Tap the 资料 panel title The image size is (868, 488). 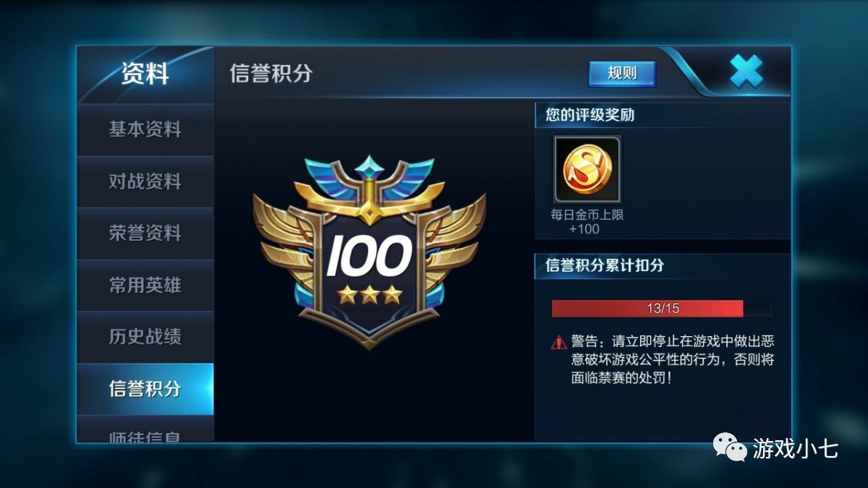click(x=145, y=73)
